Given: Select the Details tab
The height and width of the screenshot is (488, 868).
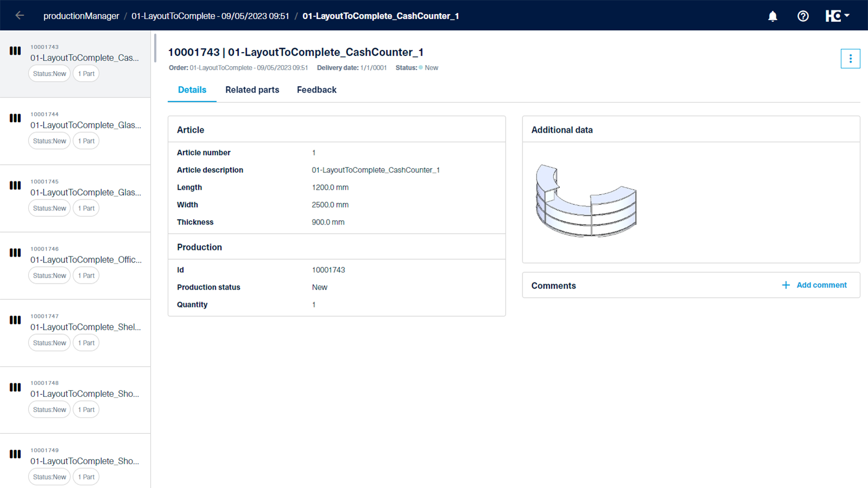Looking at the screenshot, I should click(x=192, y=90).
